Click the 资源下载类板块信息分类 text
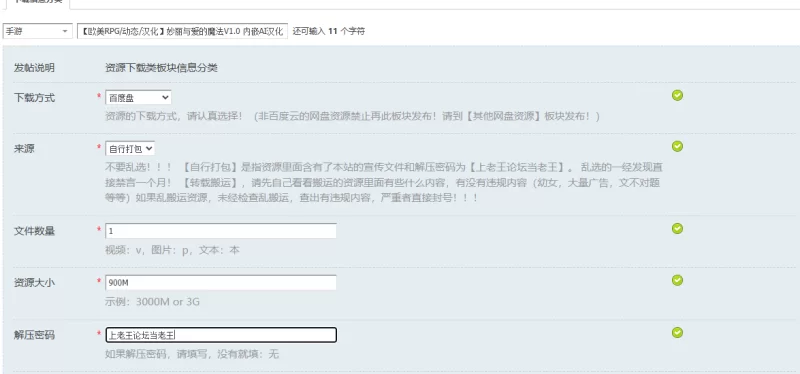 coord(161,68)
